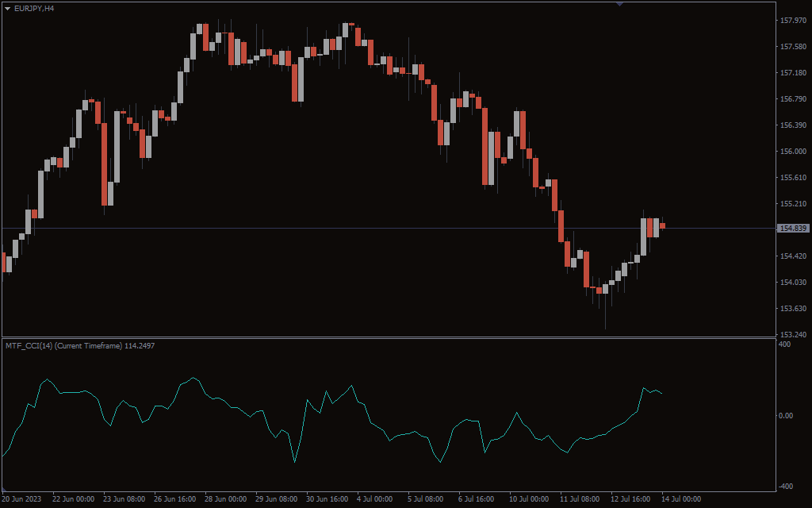Click the small triangle at indicator window bottom-left
The width and height of the screenshot is (812, 508).
[5, 489]
